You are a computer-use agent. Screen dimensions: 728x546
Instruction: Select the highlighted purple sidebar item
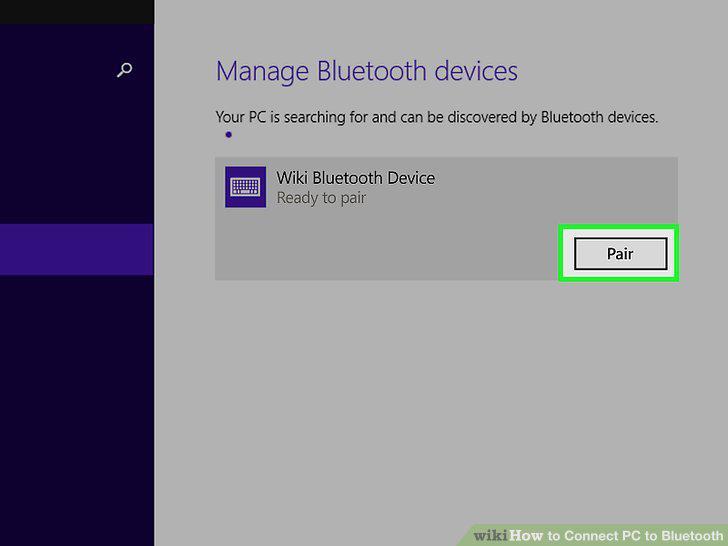click(x=77, y=249)
